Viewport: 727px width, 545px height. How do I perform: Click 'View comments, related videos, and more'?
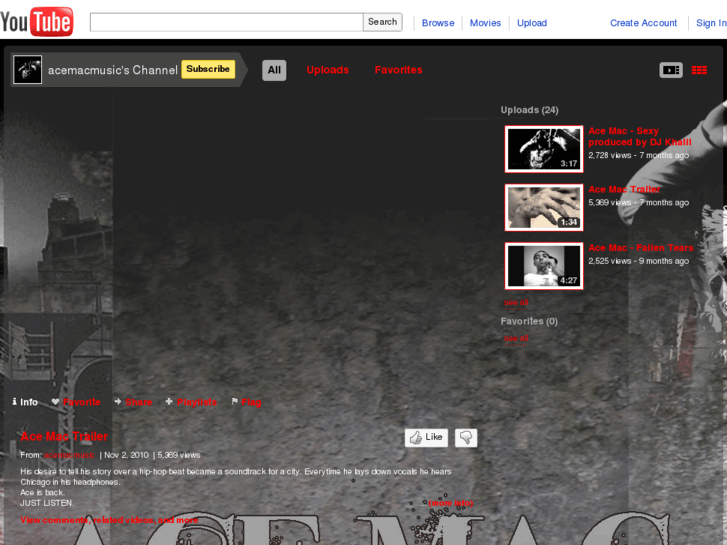pos(109,520)
